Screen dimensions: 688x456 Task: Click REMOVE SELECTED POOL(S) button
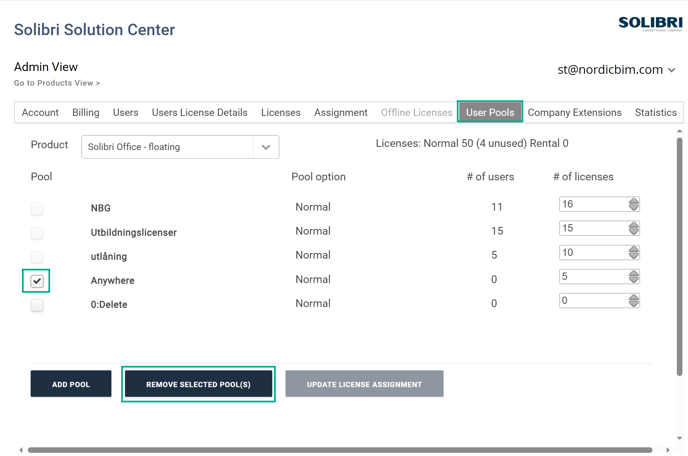pos(198,384)
